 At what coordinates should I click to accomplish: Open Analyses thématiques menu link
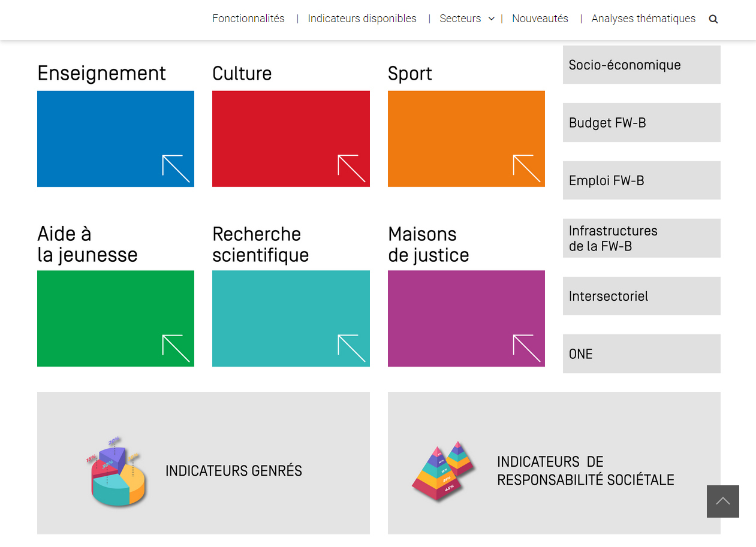pos(643,19)
